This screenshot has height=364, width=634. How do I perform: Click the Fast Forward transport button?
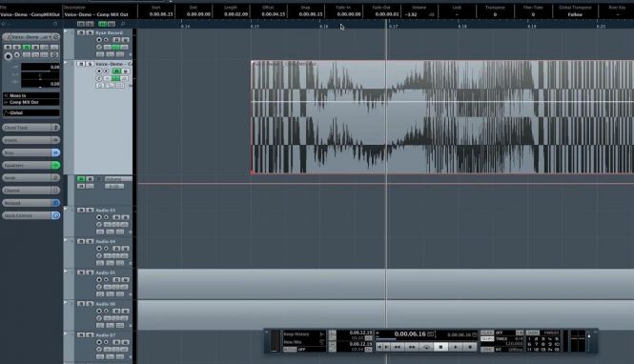[x=412, y=347]
